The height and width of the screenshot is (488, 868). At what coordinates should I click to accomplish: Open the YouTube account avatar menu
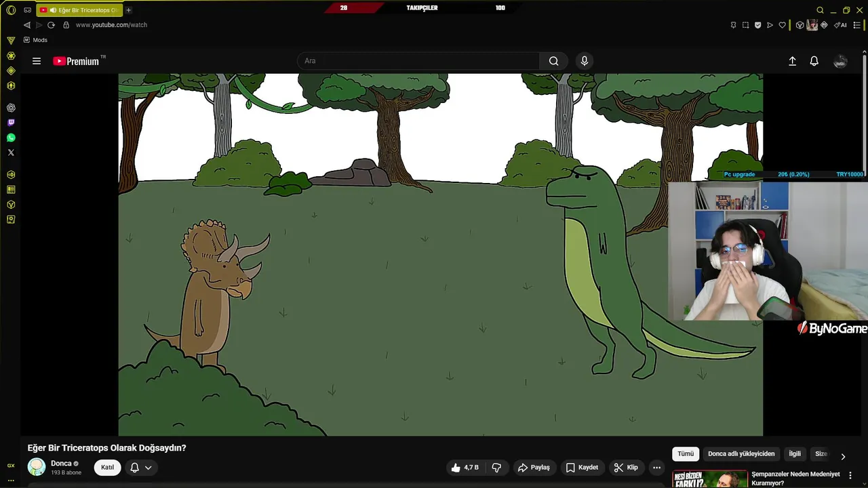coord(840,61)
